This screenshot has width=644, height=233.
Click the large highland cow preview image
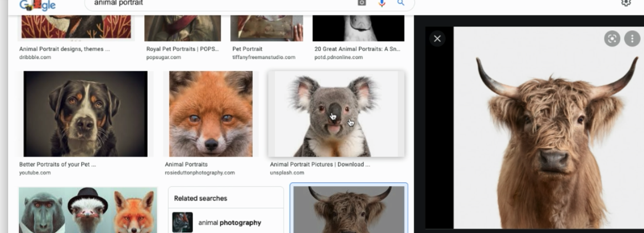[549, 128]
